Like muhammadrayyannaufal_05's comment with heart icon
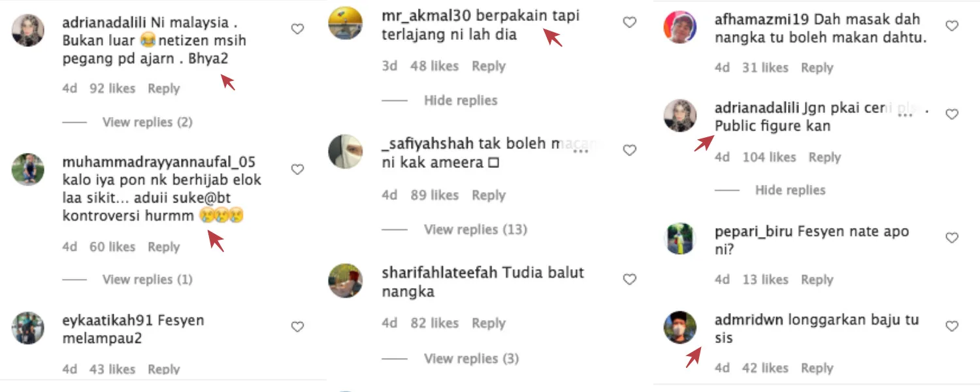 (297, 169)
